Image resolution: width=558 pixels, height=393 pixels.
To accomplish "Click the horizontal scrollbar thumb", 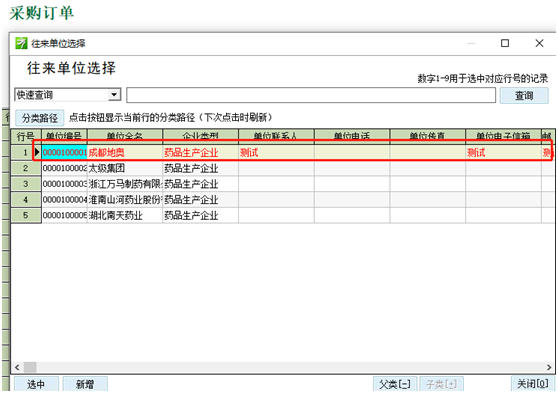I will (30, 367).
